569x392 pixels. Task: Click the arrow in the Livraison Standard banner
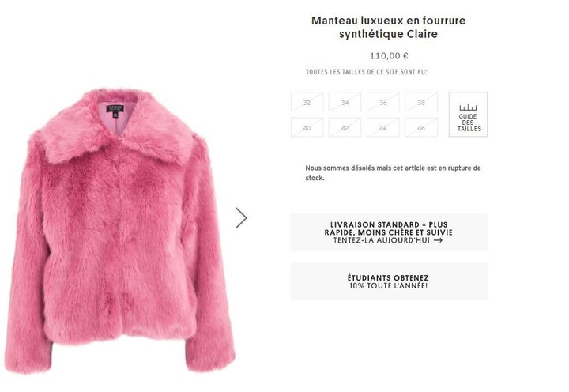[439, 240]
